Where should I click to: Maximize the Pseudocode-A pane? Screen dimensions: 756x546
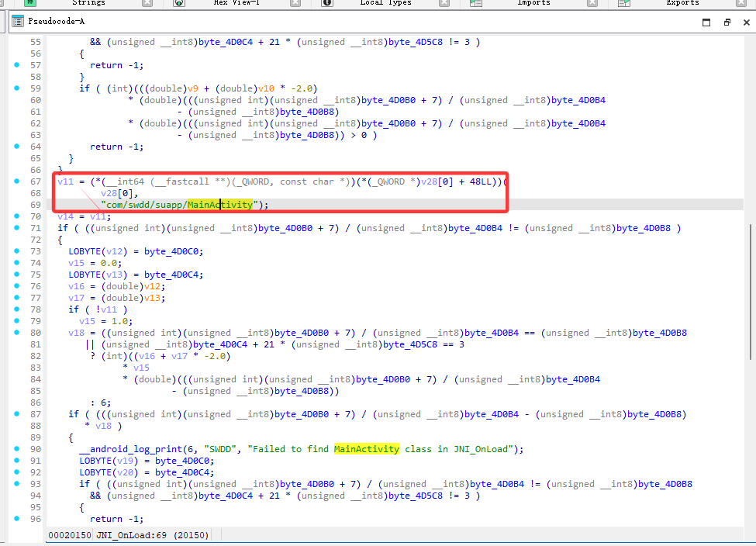coord(706,22)
